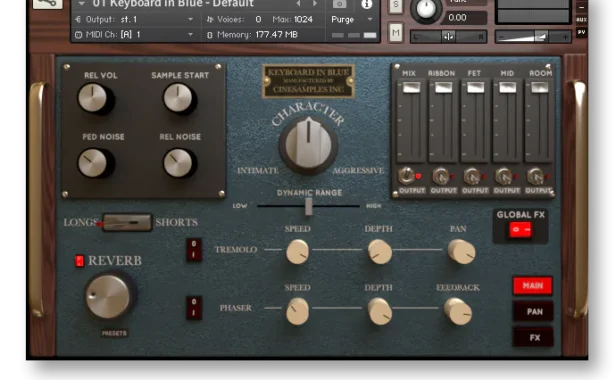The width and height of the screenshot is (616, 380).
Task: Click the Memory 177.47 MB readout
Action: [277, 35]
